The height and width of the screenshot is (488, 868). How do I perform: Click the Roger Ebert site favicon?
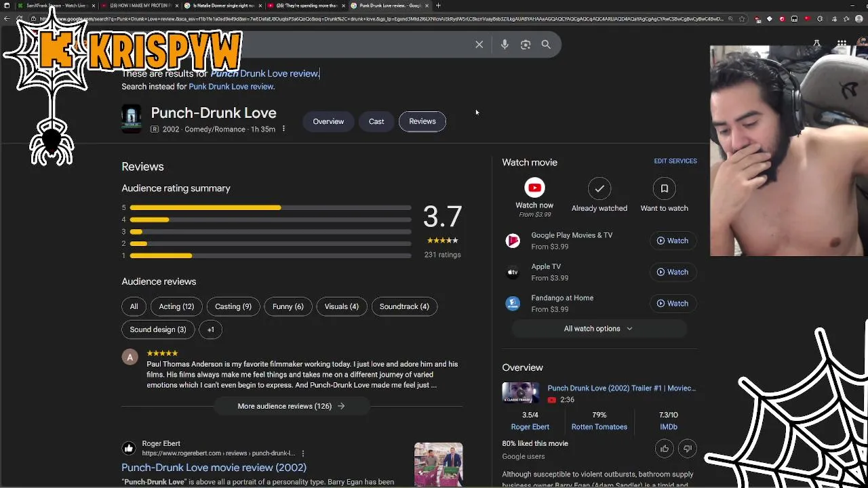pyautogui.click(x=129, y=448)
